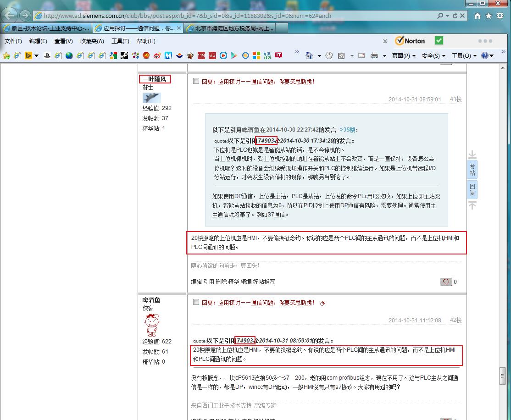This screenshot has height=420, width=511.
Task: Click 引用 under the 41楼 post
Action: click(209, 282)
